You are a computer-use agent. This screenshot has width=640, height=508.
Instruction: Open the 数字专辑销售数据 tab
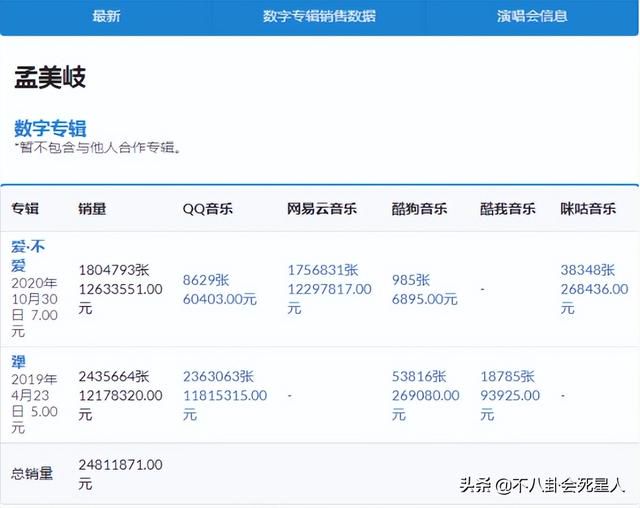click(x=319, y=16)
